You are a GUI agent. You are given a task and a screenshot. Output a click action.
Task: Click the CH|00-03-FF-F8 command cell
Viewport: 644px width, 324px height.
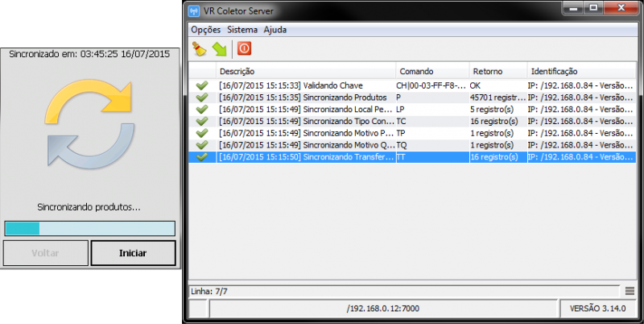click(x=432, y=86)
